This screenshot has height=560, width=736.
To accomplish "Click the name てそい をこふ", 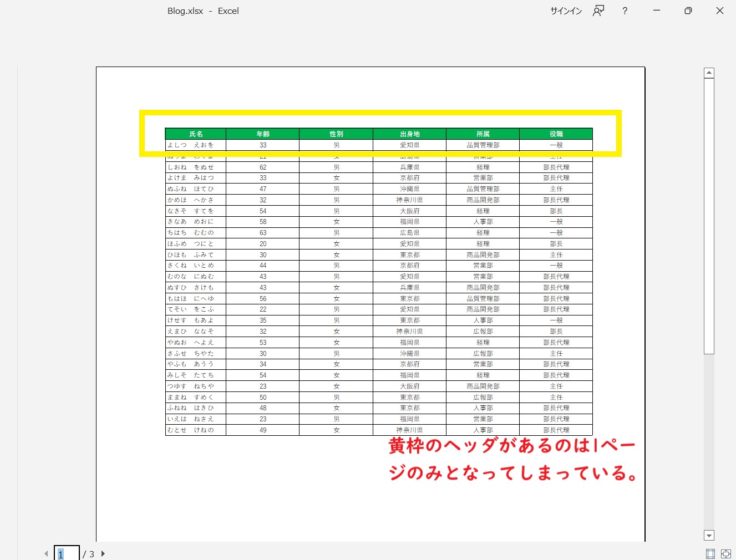I will point(191,309).
